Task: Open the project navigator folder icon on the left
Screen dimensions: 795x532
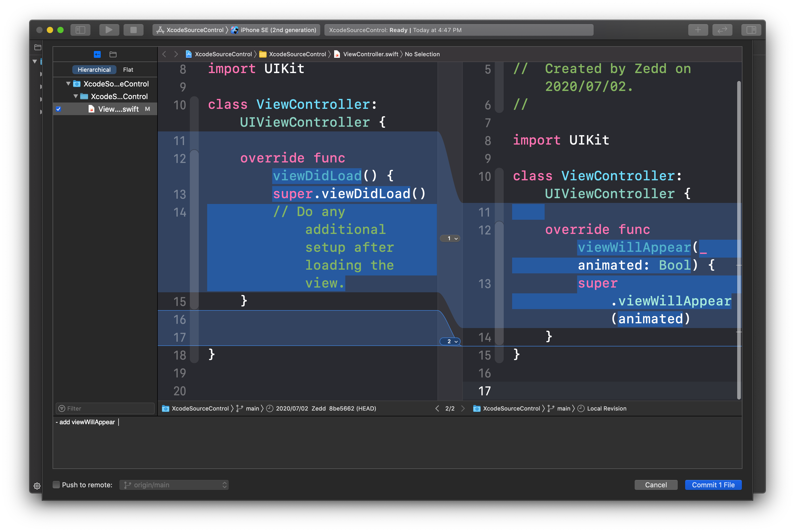Action: (x=38, y=47)
